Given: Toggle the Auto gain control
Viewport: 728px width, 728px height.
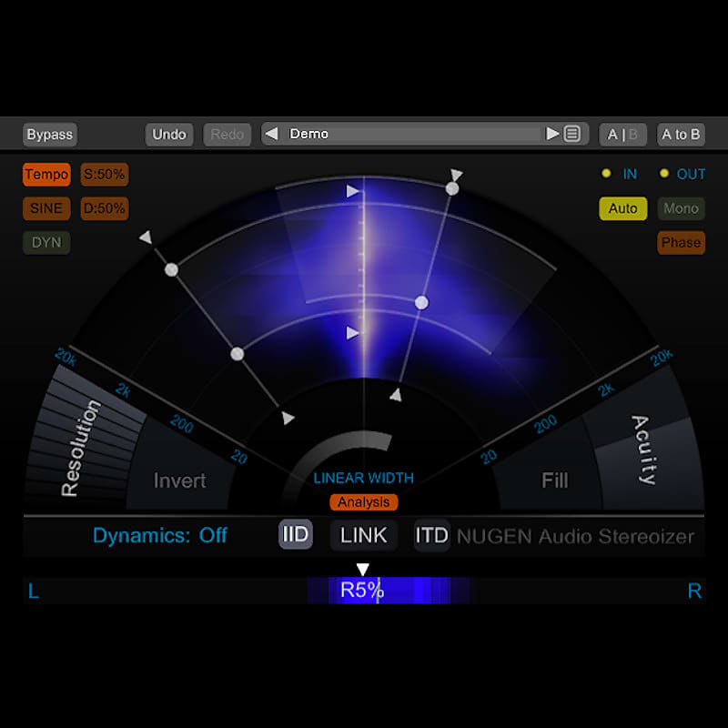Looking at the screenshot, I should point(622,208).
